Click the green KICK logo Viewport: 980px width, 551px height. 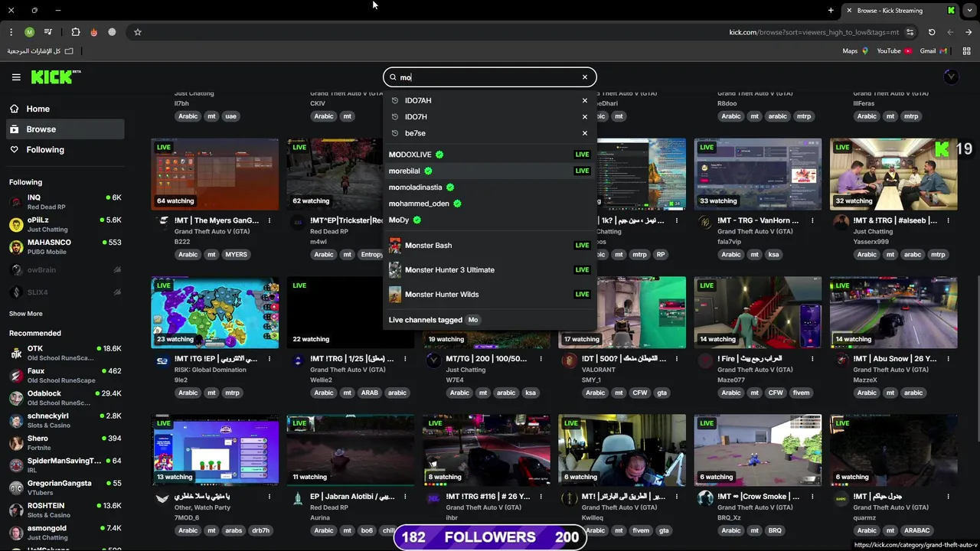pos(56,77)
